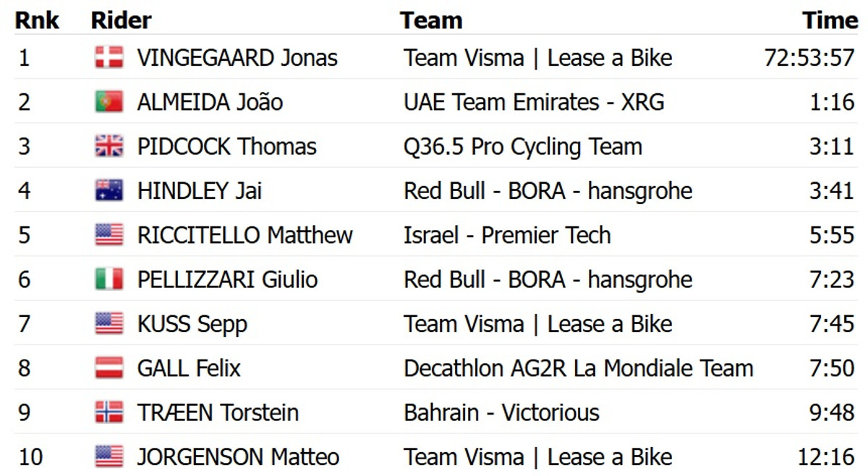This screenshot has width=868, height=476.
Task: Click the Portuguese flag icon beside Almeida
Action: pos(109,102)
